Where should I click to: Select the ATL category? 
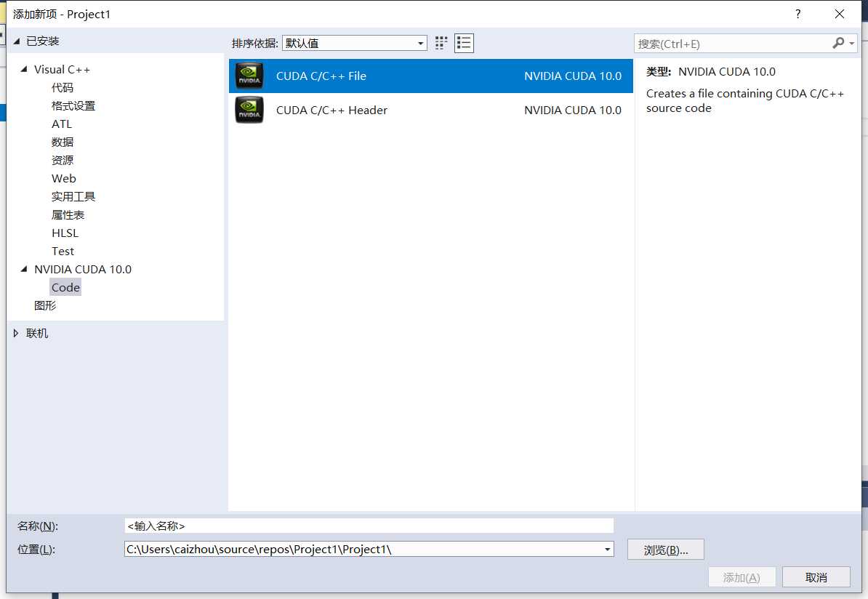[x=62, y=124]
